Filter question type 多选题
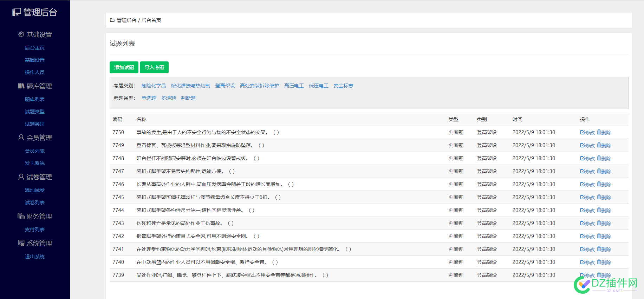Screen dimensions: 644x299 (x=168, y=98)
